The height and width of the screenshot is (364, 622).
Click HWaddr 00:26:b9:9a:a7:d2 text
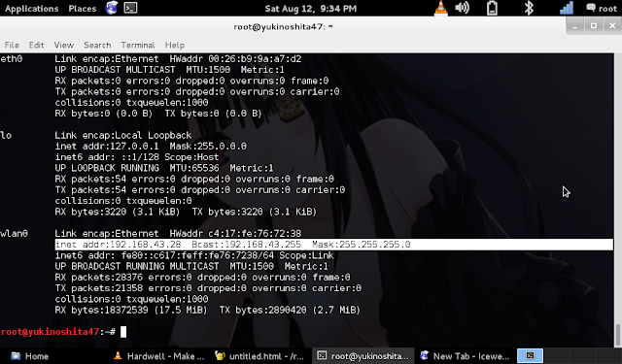point(235,59)
